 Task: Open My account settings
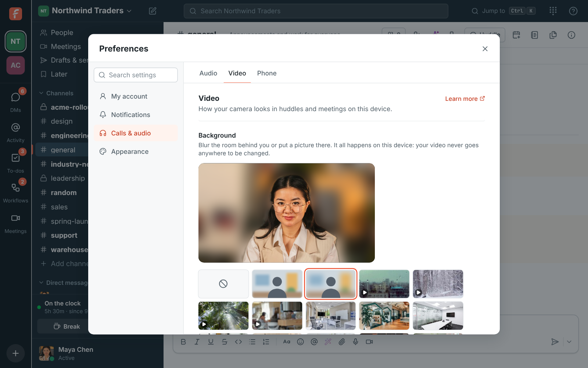(x=136, y=96)
